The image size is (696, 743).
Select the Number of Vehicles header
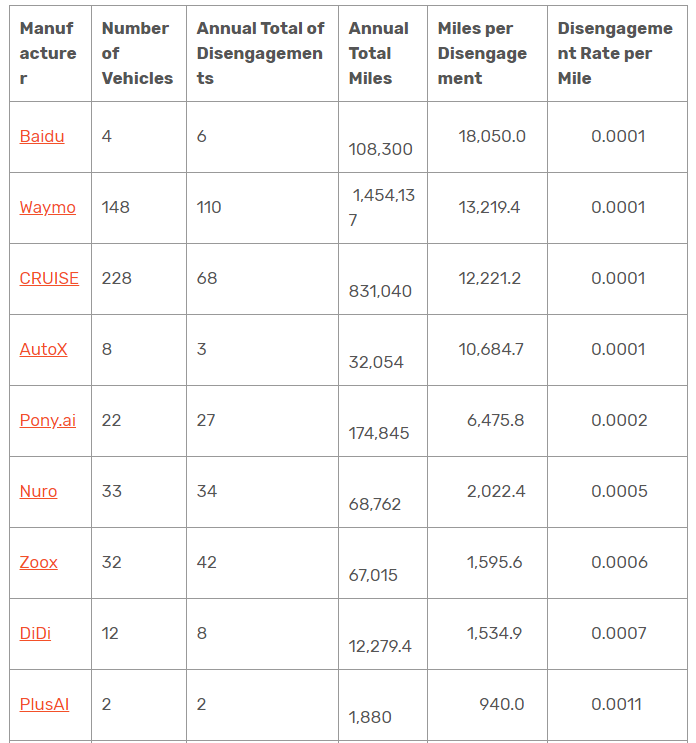click(x=137, y=53)
